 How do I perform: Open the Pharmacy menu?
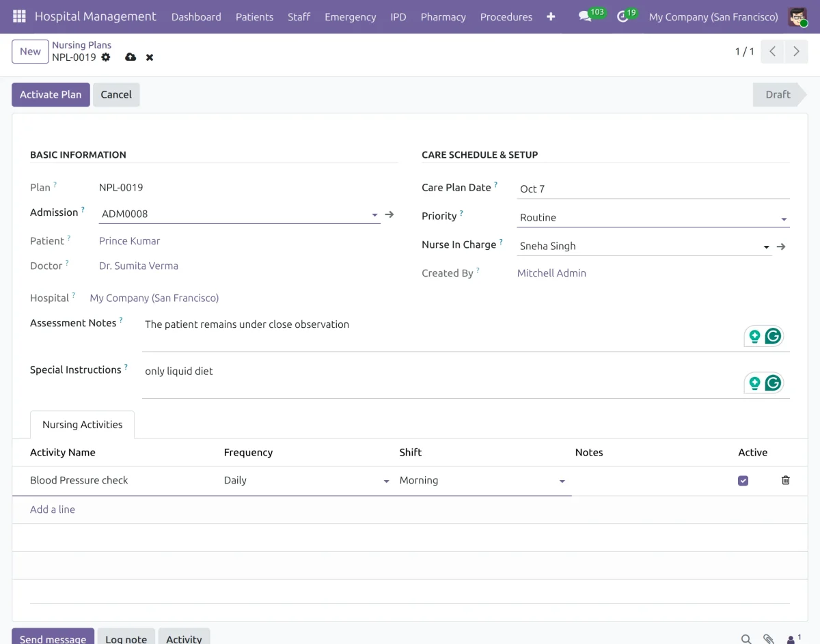[x=443, y=16]
